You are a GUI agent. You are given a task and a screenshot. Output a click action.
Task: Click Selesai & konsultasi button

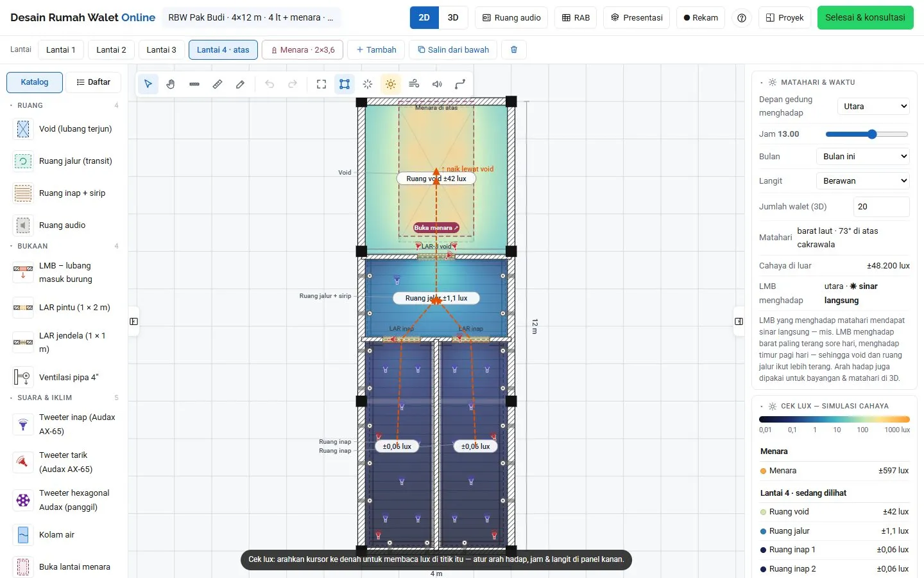(x=865, y=18)
